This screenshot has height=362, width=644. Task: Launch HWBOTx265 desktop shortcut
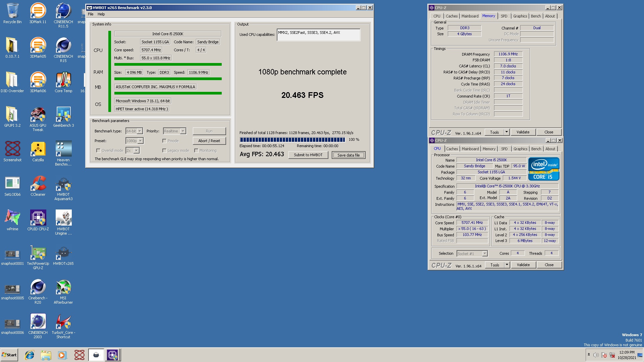(63, 255)
